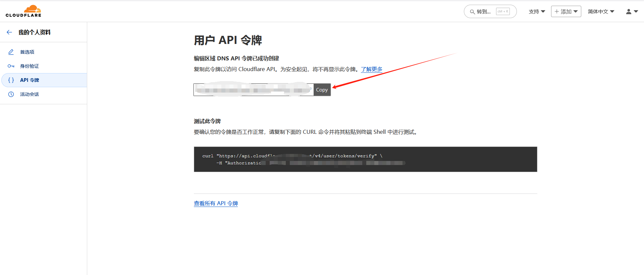
Task: Click the pencil icon for 首选项
Action: (11, 52)
